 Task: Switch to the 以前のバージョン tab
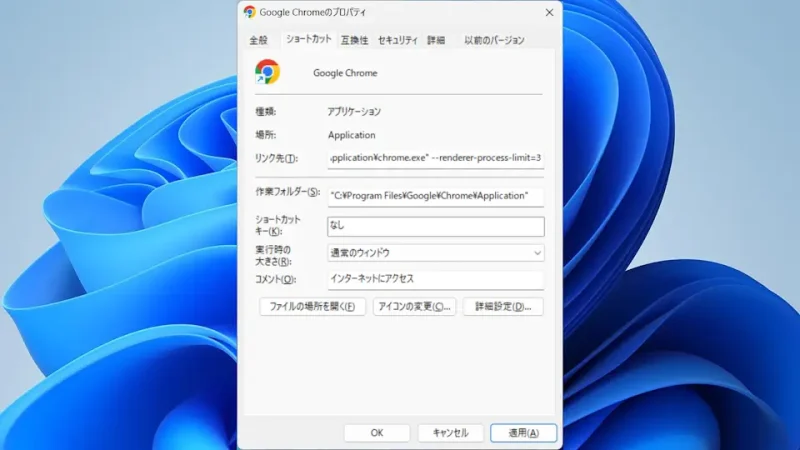tap(494, 40)
